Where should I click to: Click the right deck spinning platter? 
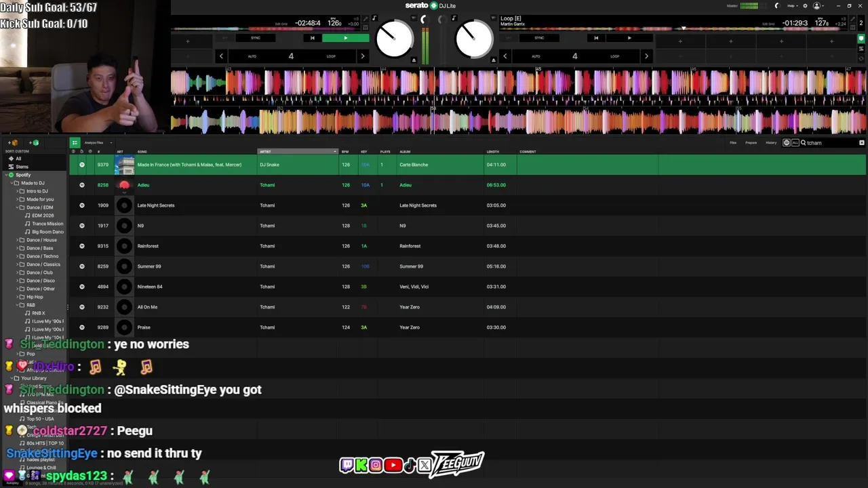[x=474, y=39]
